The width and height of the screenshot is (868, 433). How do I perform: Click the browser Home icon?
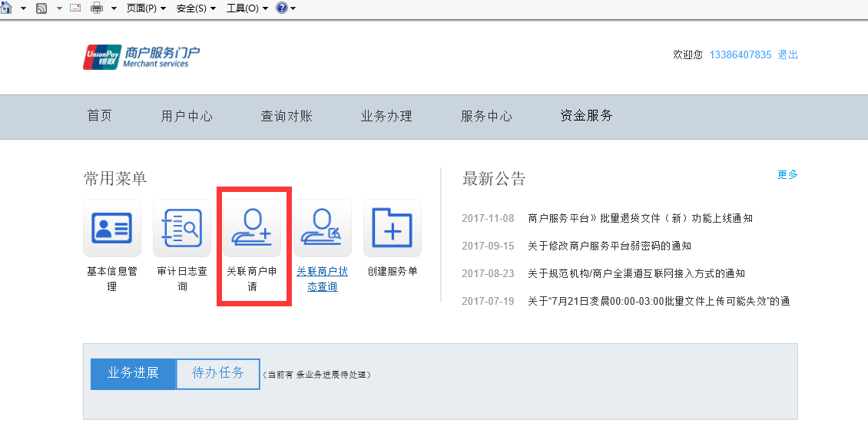(6, 8)
